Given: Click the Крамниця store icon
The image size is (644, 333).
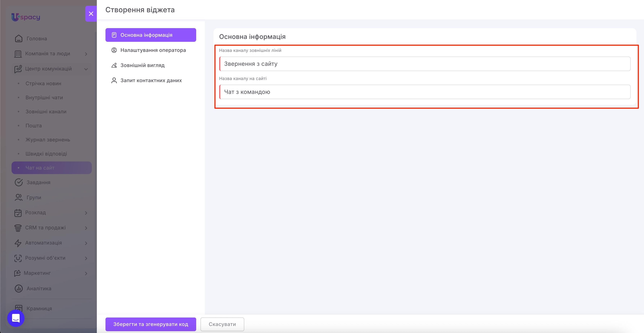Looking at the screenshot, I should click(19, 308).
